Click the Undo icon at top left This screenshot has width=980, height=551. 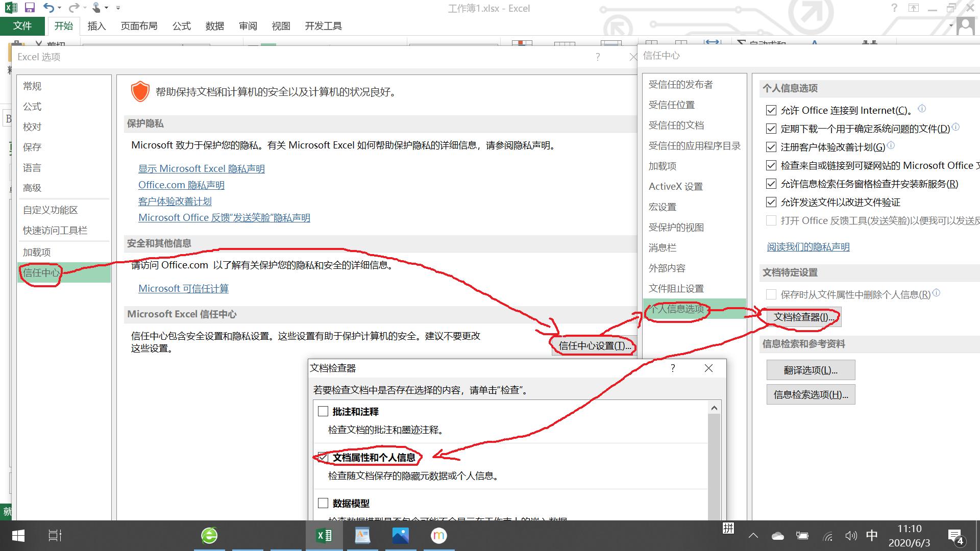pyautogui.click(x=48, y=7)
